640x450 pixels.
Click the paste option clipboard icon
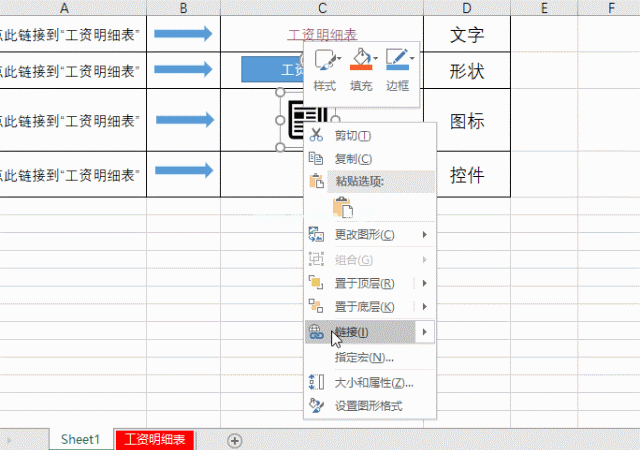(x=344, y=208)
